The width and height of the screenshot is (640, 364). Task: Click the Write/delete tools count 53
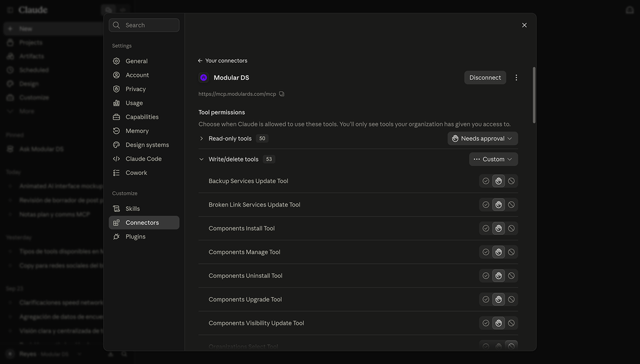[269, 159]
